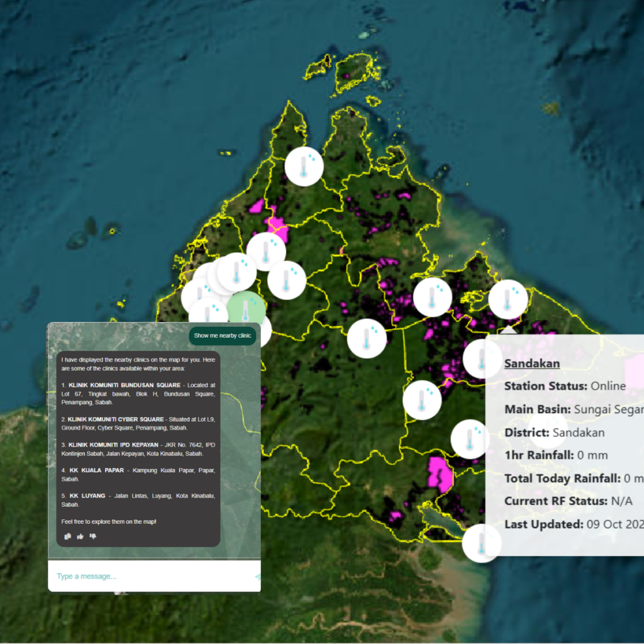Click the Sandakan rainfall marker above popup
Screen dimensions: 644x644
pyautogui.click(x=508, y=299)
